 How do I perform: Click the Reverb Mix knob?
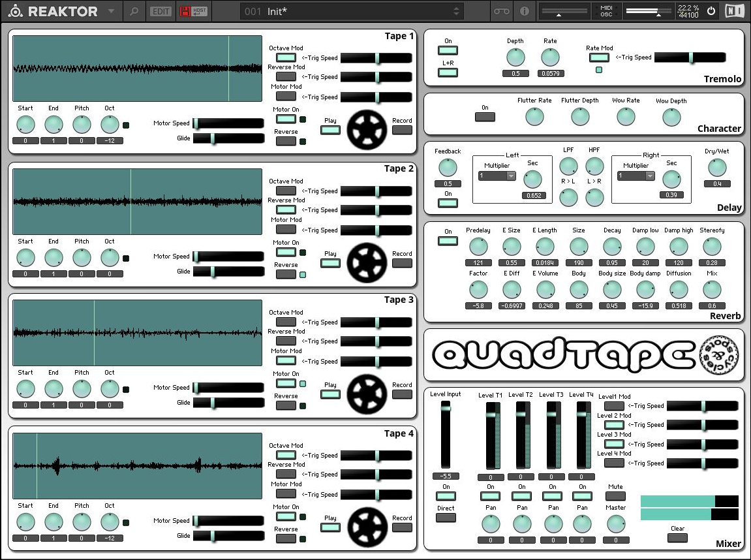click(712, 290)
